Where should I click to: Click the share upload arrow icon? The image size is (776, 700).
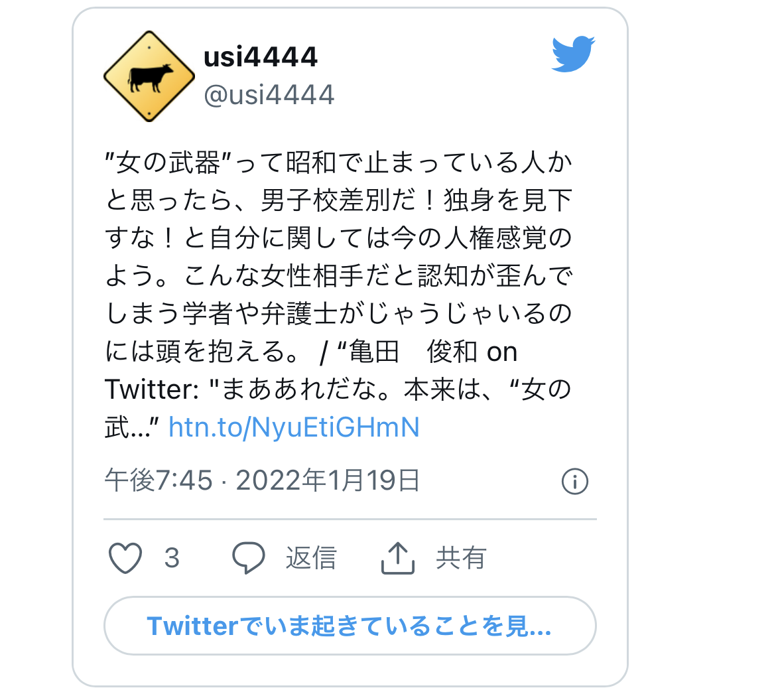397,558
